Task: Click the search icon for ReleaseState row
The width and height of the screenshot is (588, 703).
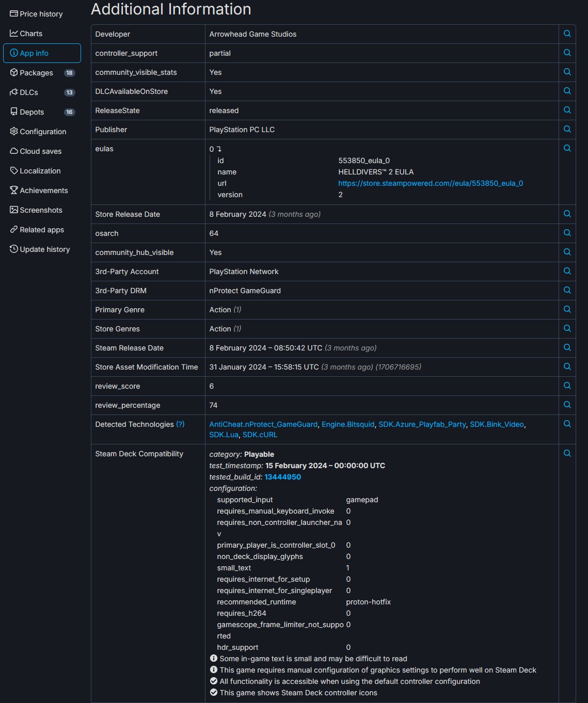Action: pyautogui.click(x=567, y=110)
